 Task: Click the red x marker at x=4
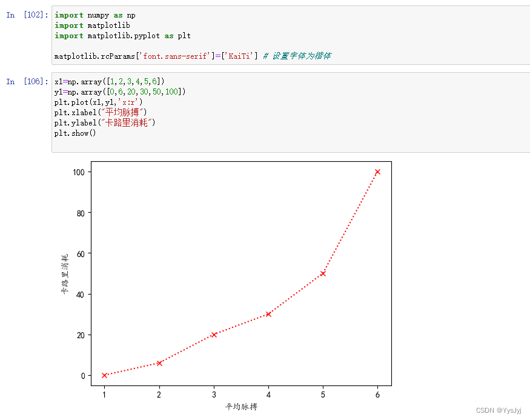268,314
